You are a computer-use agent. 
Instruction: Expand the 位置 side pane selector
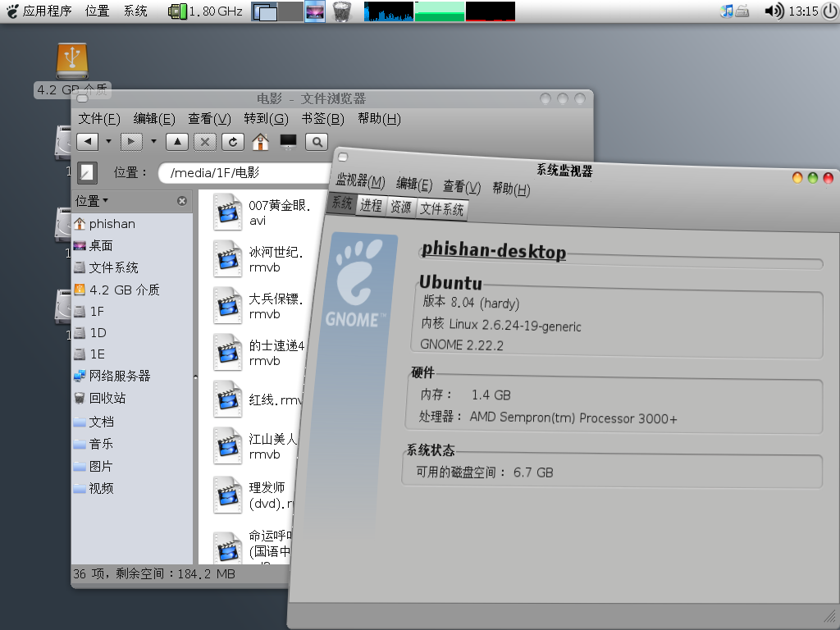click(x=92, y=201)
